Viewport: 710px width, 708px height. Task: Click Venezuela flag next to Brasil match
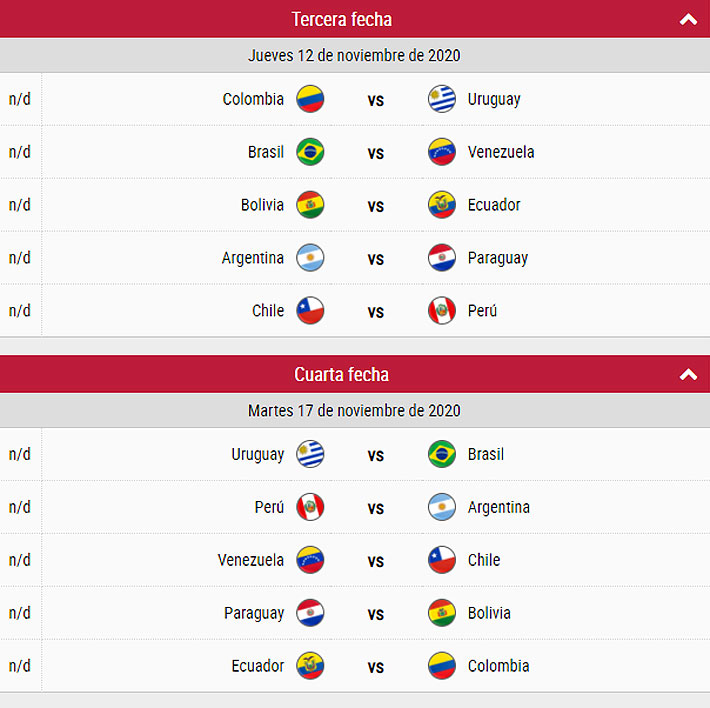tap(441, 152)
